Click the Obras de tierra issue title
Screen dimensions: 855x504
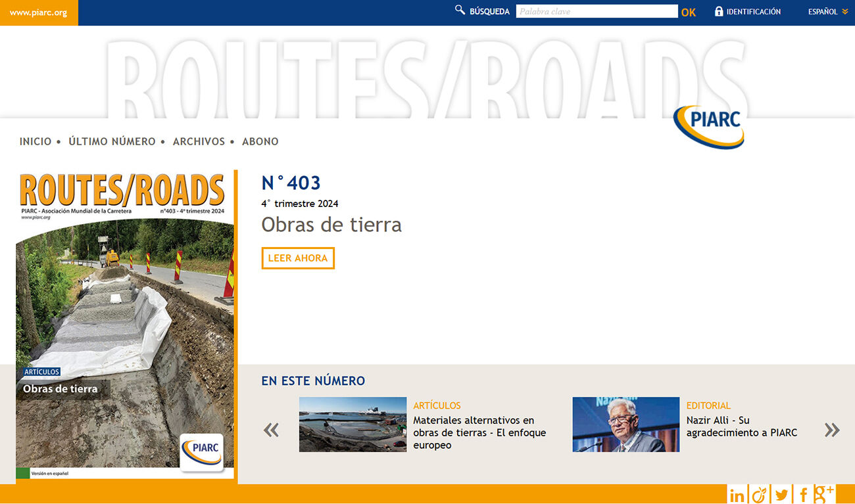click(331, 225)
